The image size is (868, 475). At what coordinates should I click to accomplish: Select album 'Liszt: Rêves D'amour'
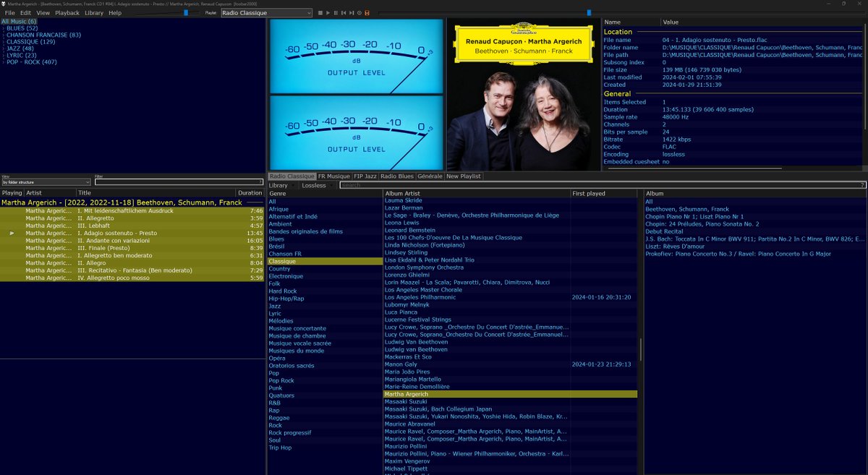[x=755, y=247]
